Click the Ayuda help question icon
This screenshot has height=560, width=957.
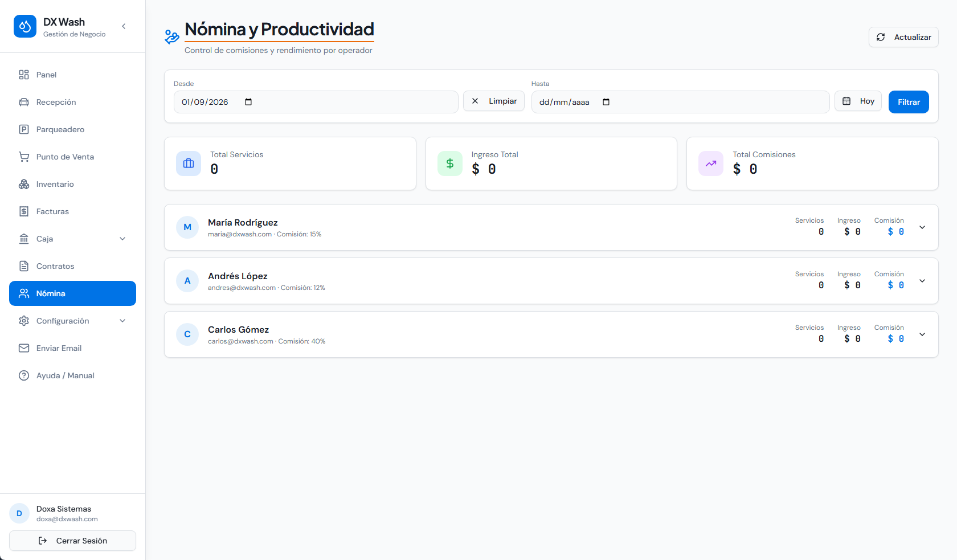(x=24, y=375)
